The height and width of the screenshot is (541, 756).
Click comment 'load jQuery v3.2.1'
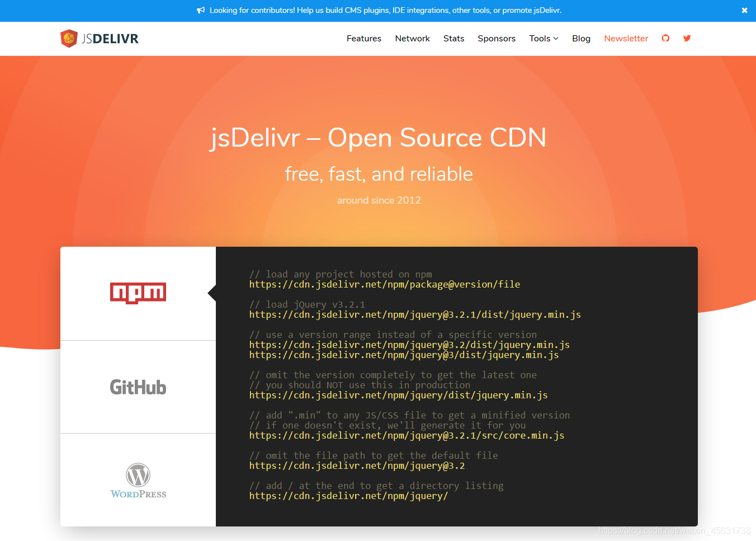(x=307, y=304)
